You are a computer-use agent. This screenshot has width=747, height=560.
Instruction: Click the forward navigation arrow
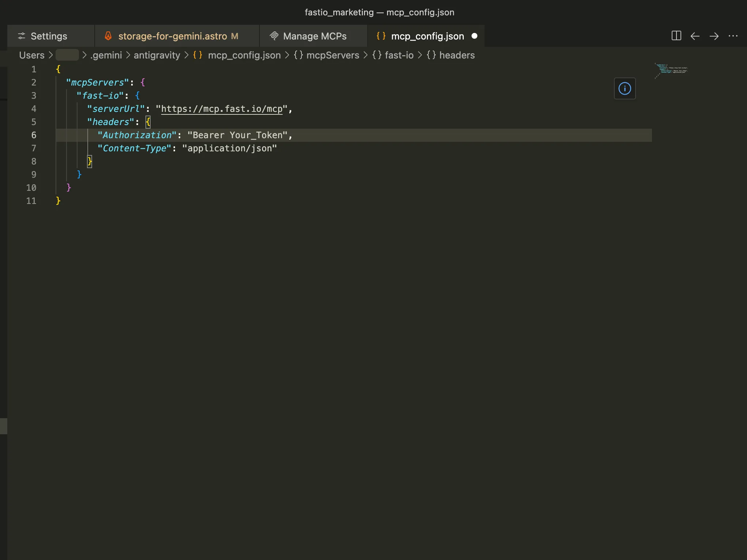714,36
